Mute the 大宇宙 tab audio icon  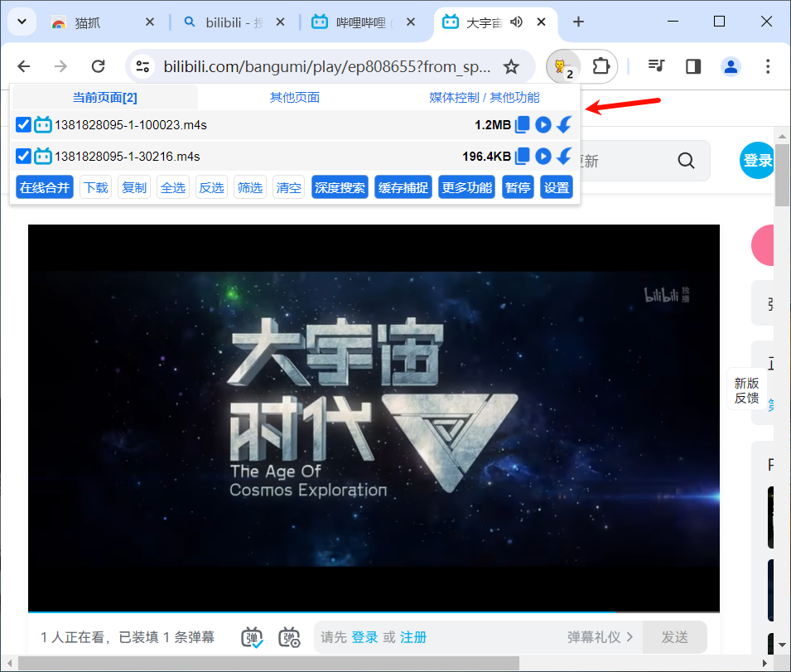(517, 22)
